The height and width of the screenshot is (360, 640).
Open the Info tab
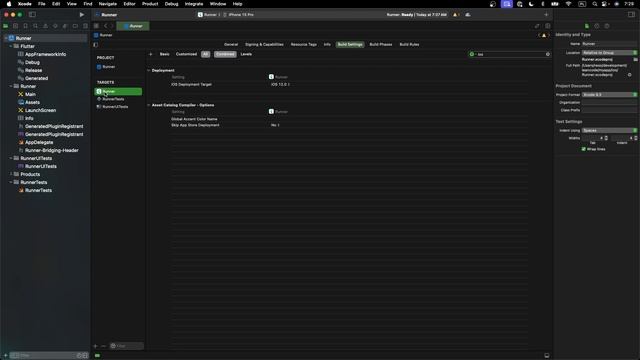click(x=327, y=44)
